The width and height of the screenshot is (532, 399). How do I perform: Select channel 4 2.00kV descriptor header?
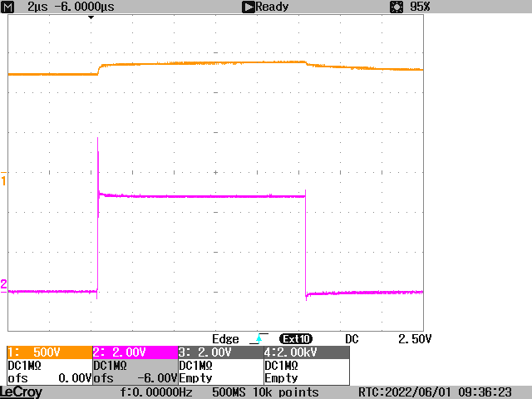(x=307, y=352)
